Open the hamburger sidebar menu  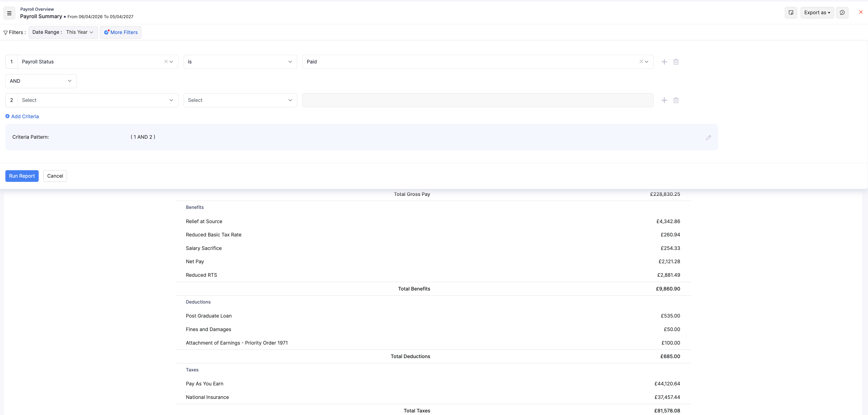pyautogui.click(x=9, y=13)
